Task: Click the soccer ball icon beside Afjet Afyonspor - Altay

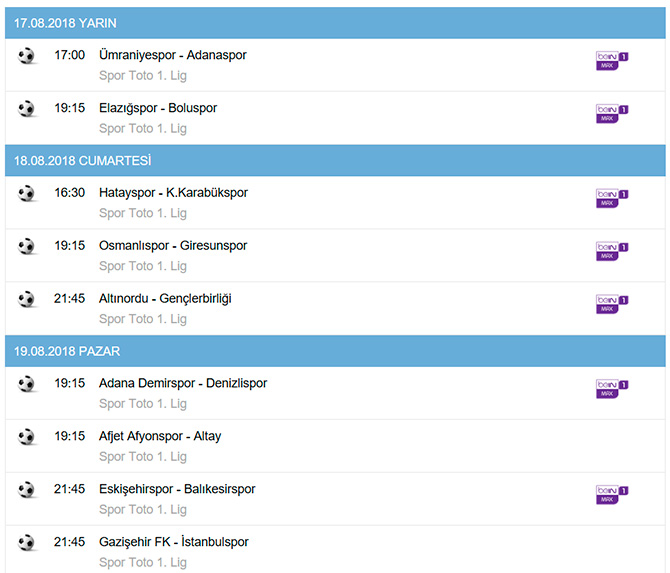Action: (26, 437)
